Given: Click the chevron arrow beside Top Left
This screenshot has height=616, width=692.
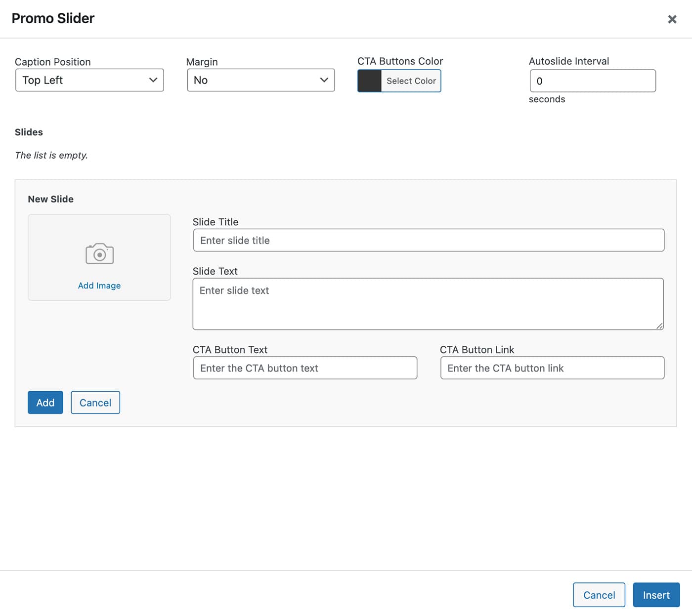Looking at the screenshot, I should pos(153,80).
